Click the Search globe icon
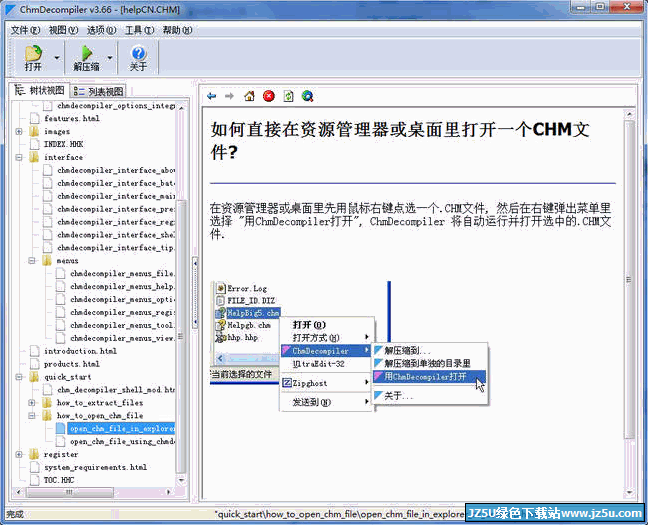The image size is (648, 525). click(307, 96)
